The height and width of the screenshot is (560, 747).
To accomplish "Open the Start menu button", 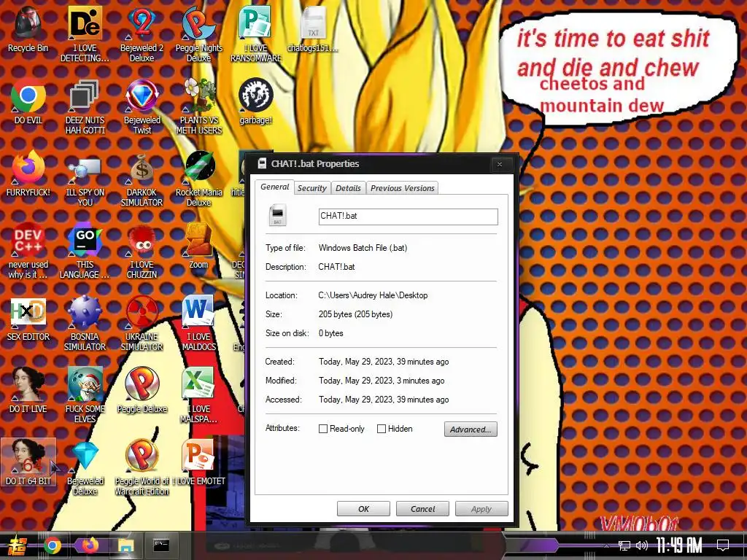I will pyautogui.click(x=16, y=545).
